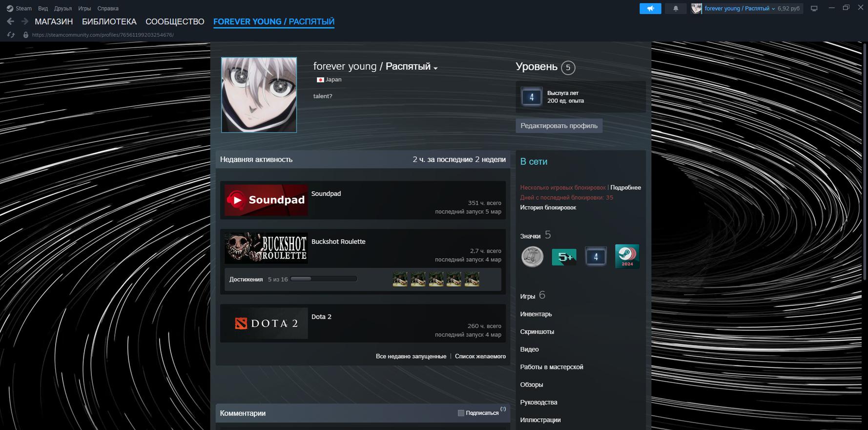Click the back navigation arrow
The image size is (868, 430).
click(10, 21)
